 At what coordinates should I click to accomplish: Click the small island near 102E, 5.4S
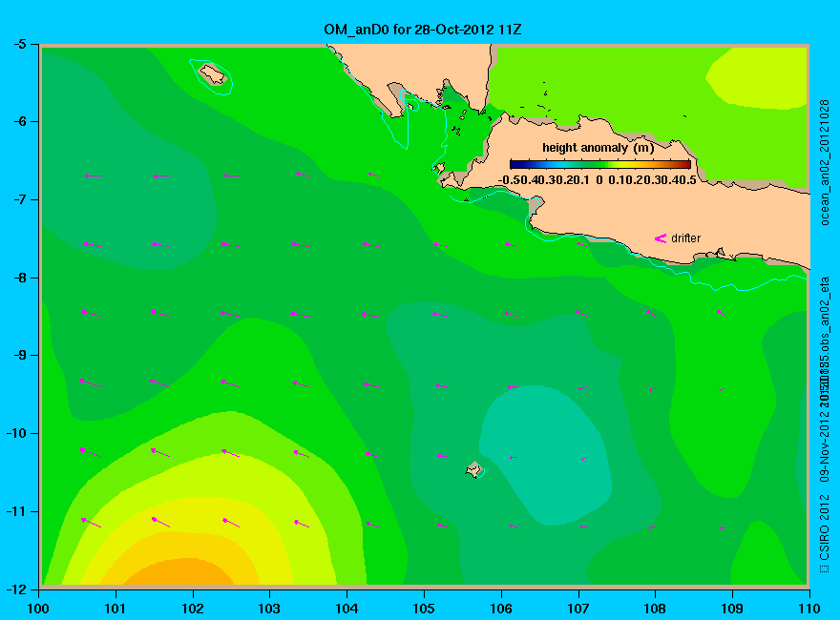point(213,74)
